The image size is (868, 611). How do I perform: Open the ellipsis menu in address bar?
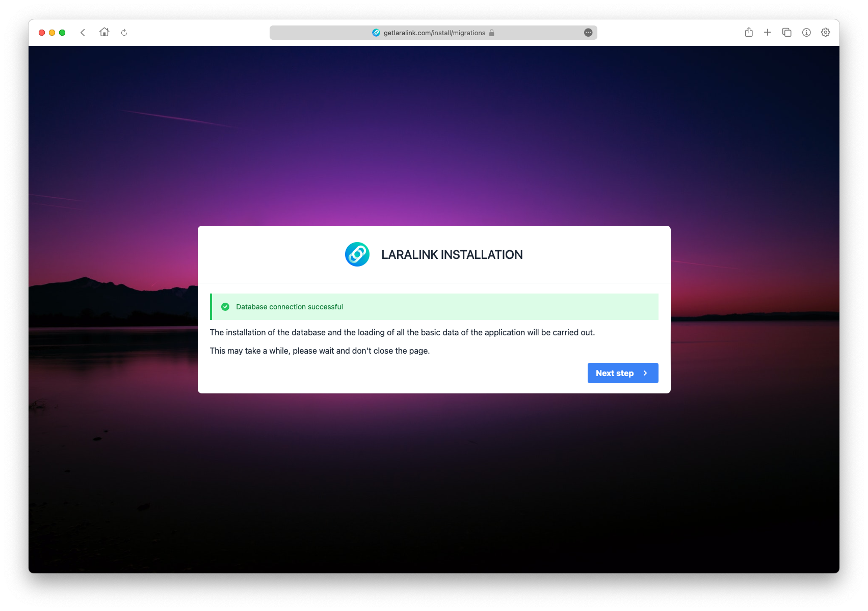[588, 33]
